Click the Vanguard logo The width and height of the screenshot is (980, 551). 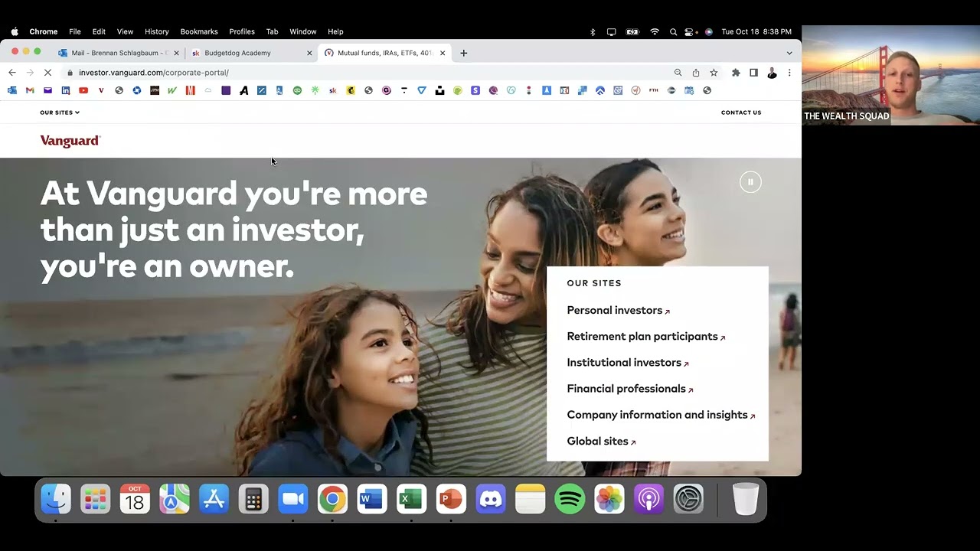[70, 141]
